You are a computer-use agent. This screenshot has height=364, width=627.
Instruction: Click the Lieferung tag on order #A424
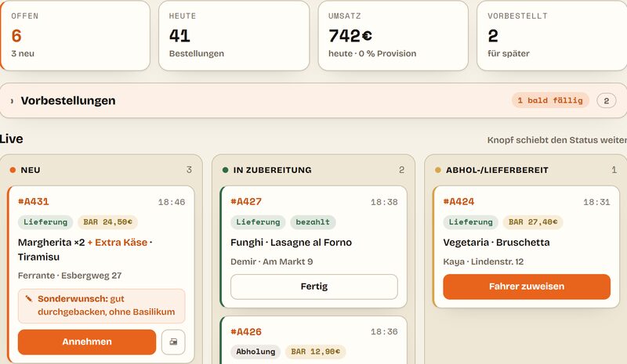(471, 222)
